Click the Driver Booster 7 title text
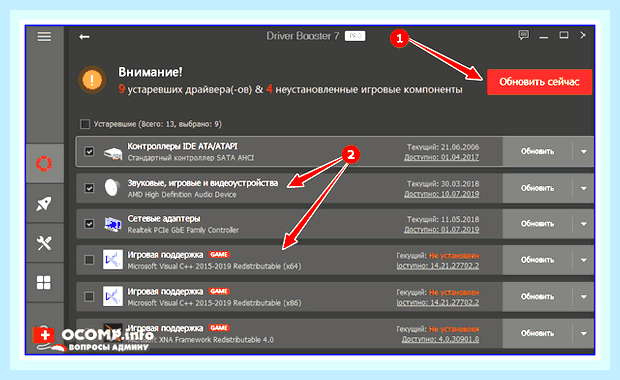Screen dimensions: 620x380 point(302,36)
